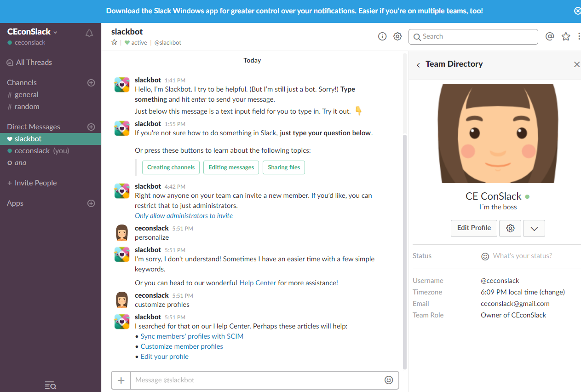The image size is (581, 392).
Task: Click the ceconslack@gmail.com email
Action: (515, 304)
